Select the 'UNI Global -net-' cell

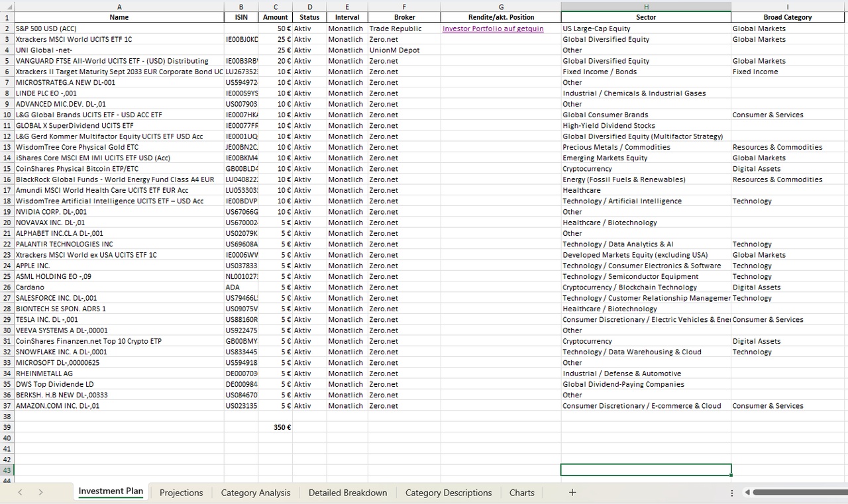pyautogui.click(x=119, y=50)
